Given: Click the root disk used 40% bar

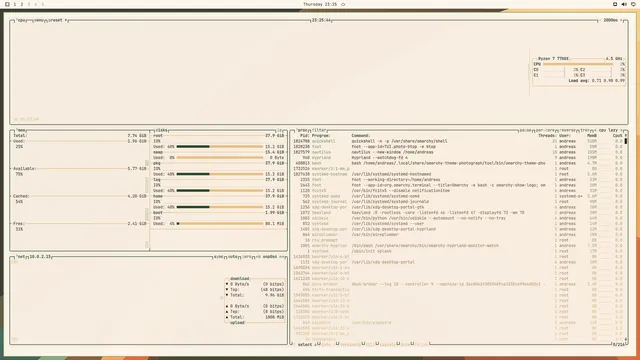Looking at the screenshot, I should tap(220, 147).
